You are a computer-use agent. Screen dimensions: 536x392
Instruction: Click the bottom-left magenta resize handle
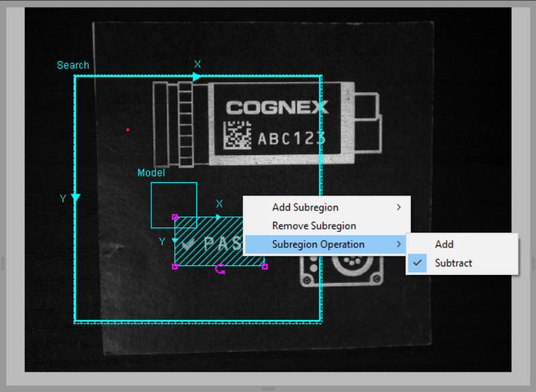175,267
